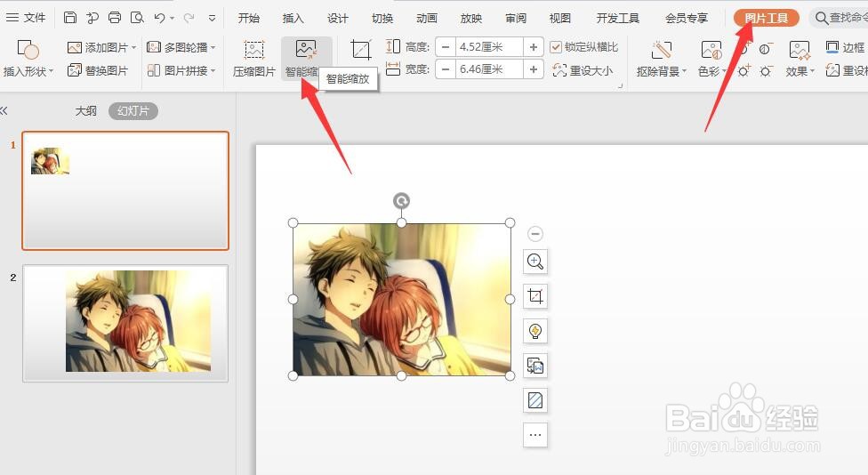Collapse the slide panel with double chevron

4,110
